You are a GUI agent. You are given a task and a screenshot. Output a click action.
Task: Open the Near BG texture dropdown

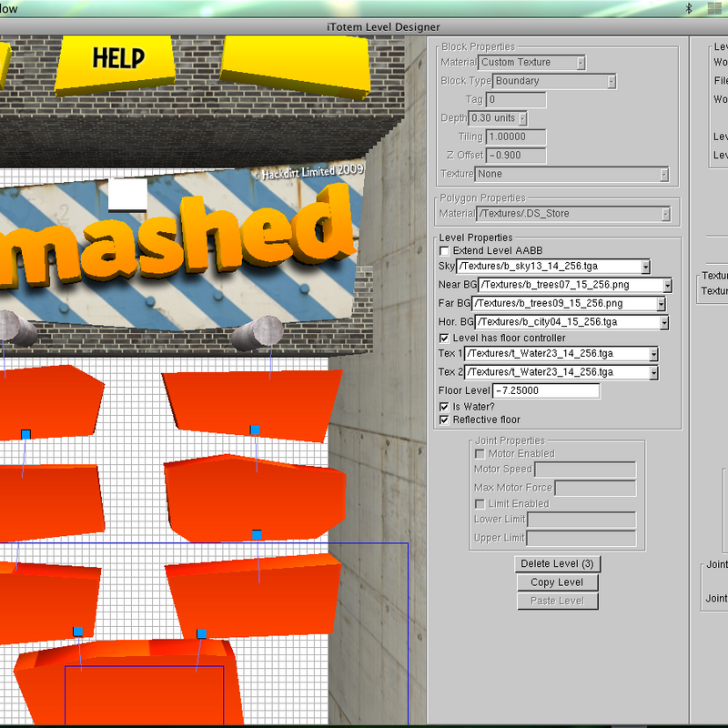(575, 285)
